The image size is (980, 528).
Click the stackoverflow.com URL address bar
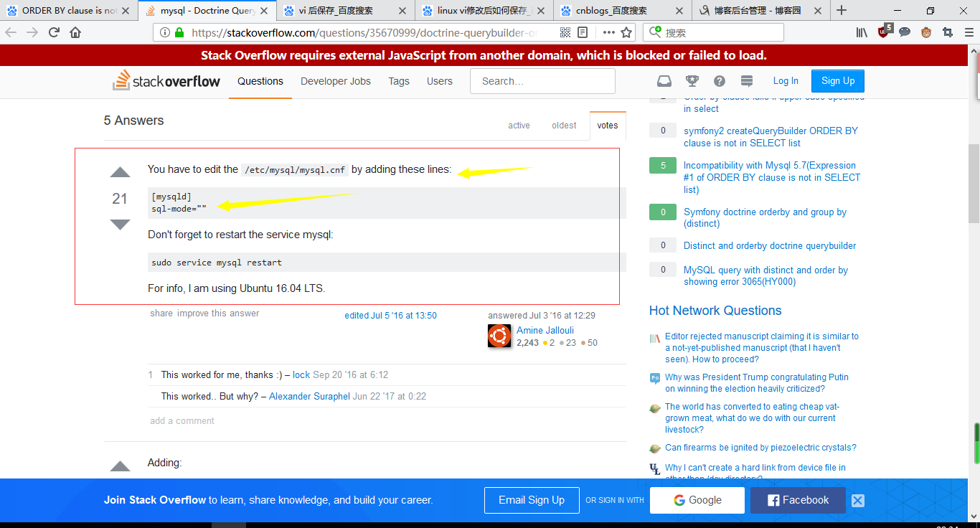[x=366, y=32]
